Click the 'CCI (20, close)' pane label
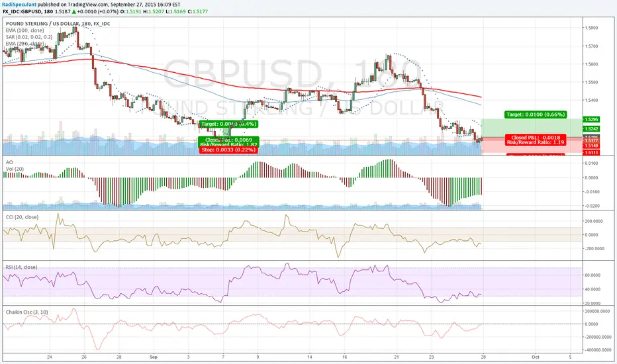The image size is (617, 364). pyautogui.click(x=22, y=217)
